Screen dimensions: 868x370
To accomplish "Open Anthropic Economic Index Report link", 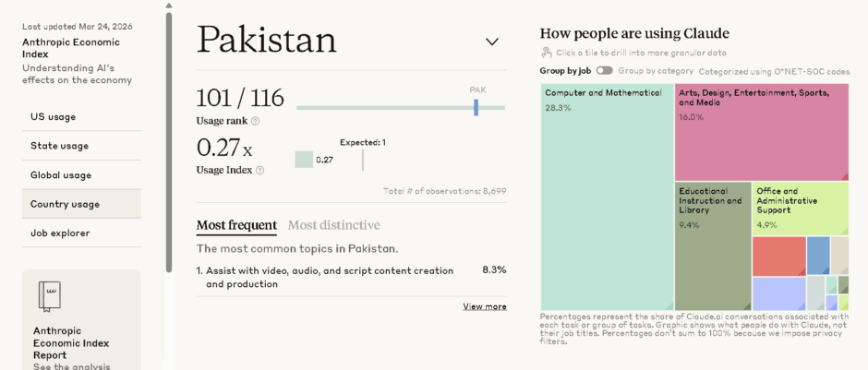I will point(71,342).
